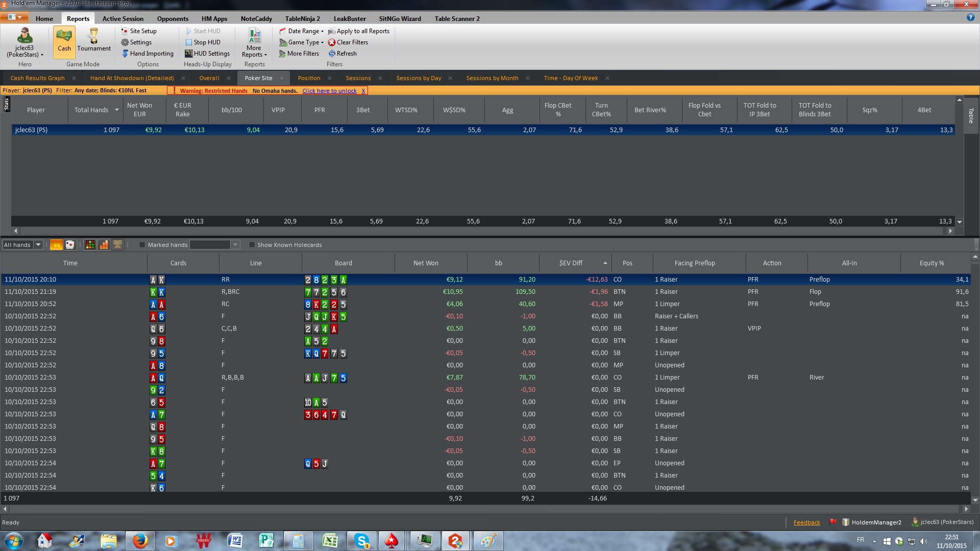
Task: Click the trophy icon in hands toolbar
Action: [x=117, y=245]
